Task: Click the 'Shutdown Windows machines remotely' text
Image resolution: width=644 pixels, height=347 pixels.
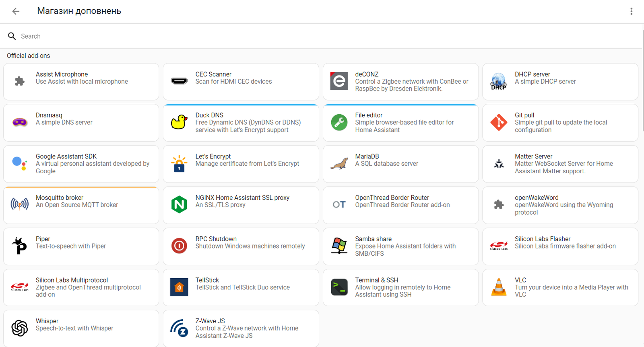Action: 250,246
